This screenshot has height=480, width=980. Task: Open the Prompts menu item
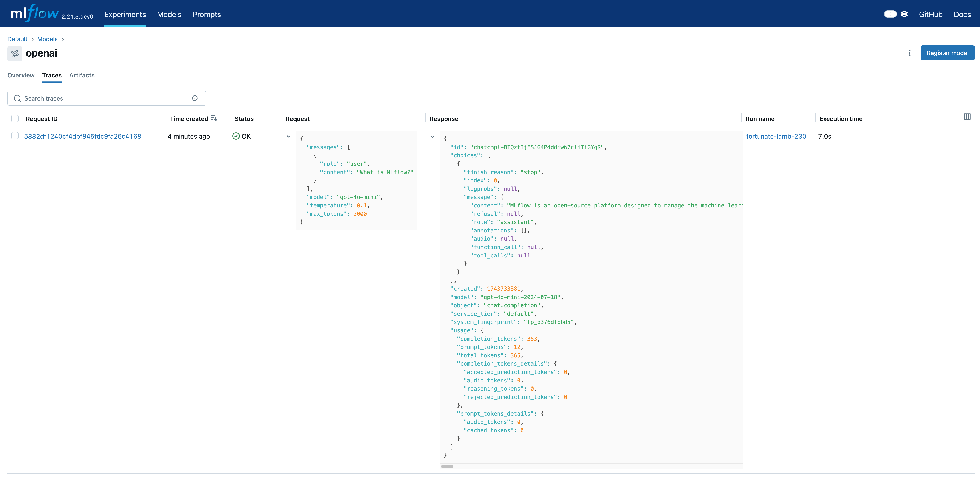click(x=207, y=15)
